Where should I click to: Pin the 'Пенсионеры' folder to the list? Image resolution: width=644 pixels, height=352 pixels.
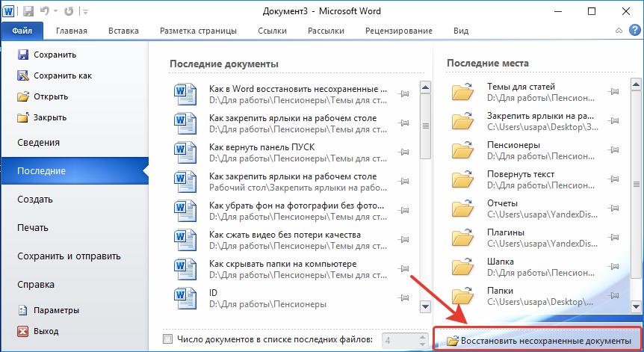coord(614,149)
